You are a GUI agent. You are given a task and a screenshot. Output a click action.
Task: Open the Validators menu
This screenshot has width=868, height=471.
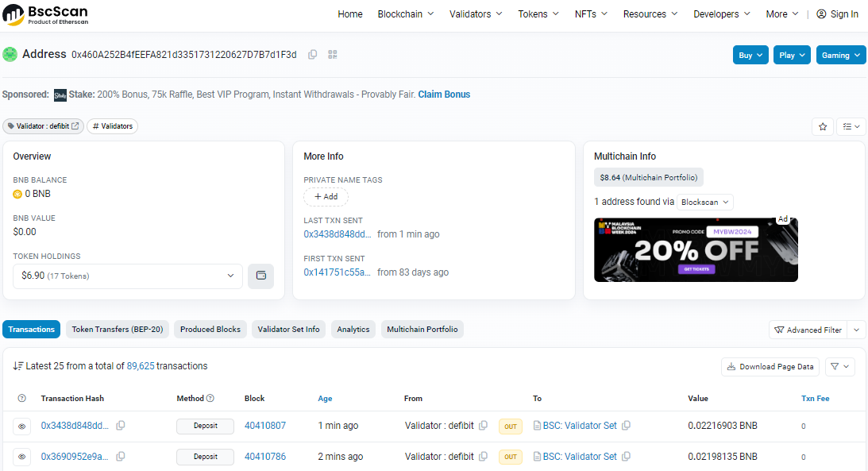476,14
